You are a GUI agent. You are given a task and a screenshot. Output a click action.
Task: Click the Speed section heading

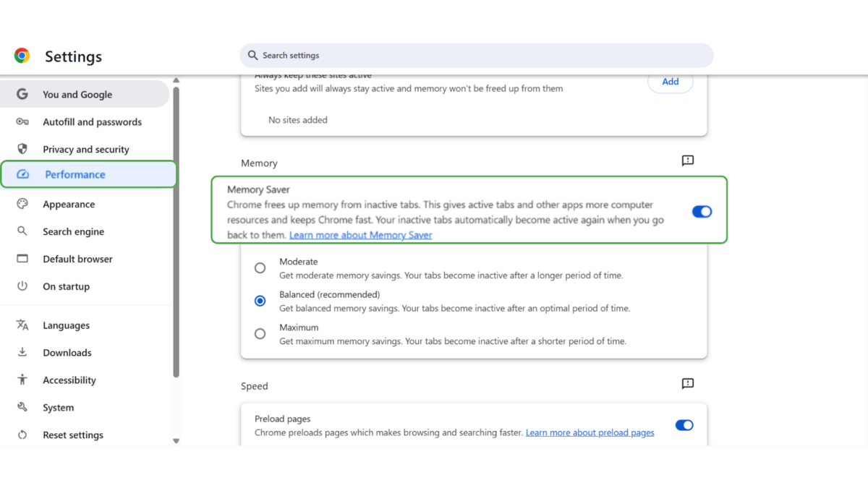[x=255, y=386]
